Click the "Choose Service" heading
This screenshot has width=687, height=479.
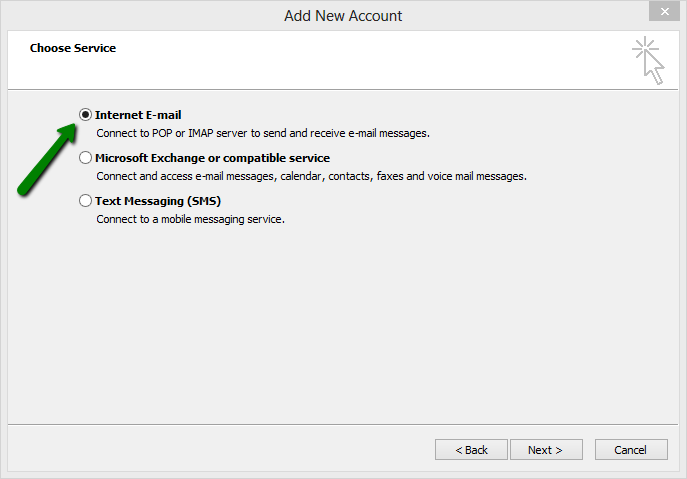(73, 48)
